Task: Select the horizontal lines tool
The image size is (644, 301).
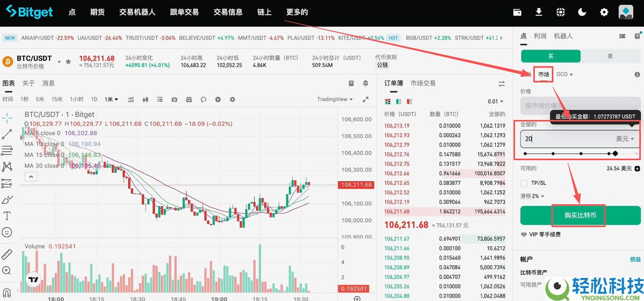Action: point(7,150)
